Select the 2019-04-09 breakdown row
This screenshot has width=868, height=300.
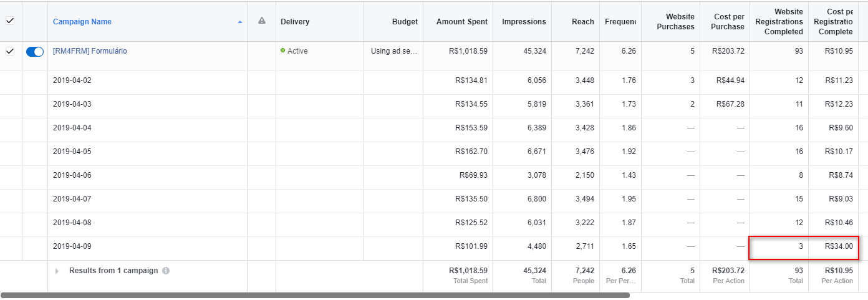click(x=72, y=246)
